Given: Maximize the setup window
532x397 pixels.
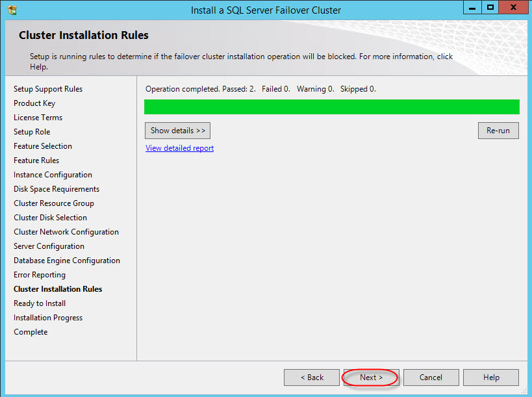Looking at the screenshot, I should [490, 7].
